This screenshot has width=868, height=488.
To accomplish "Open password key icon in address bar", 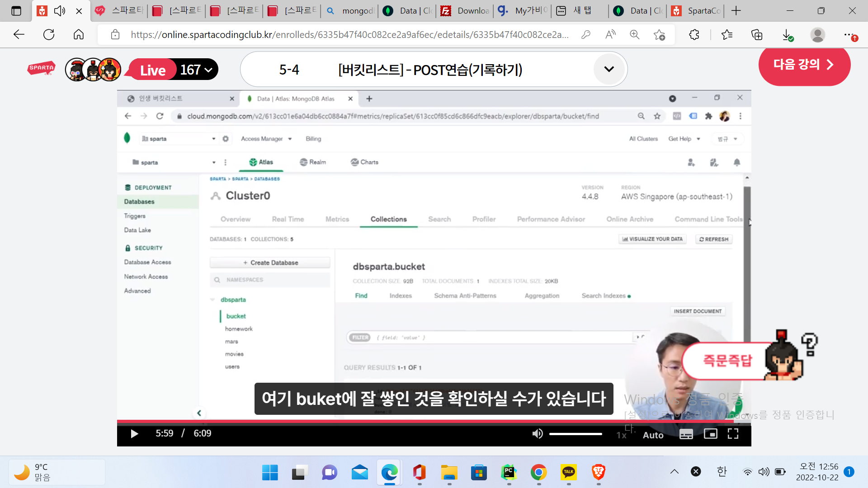I will click(x=586, y=34).
